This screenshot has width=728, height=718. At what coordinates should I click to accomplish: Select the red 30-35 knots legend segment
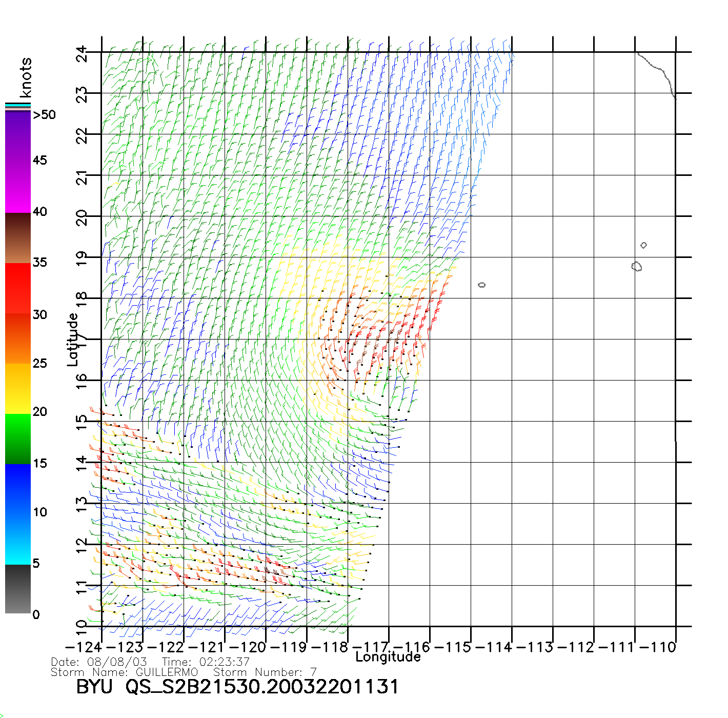coord(17,288)
